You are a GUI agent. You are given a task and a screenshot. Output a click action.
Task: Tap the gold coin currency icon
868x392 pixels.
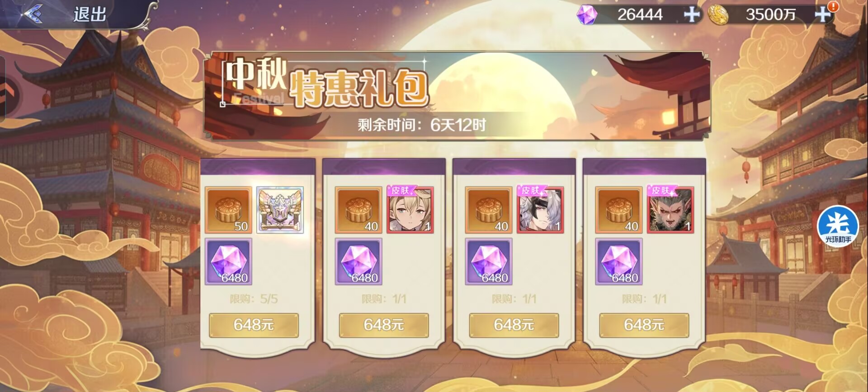point(718,14)
